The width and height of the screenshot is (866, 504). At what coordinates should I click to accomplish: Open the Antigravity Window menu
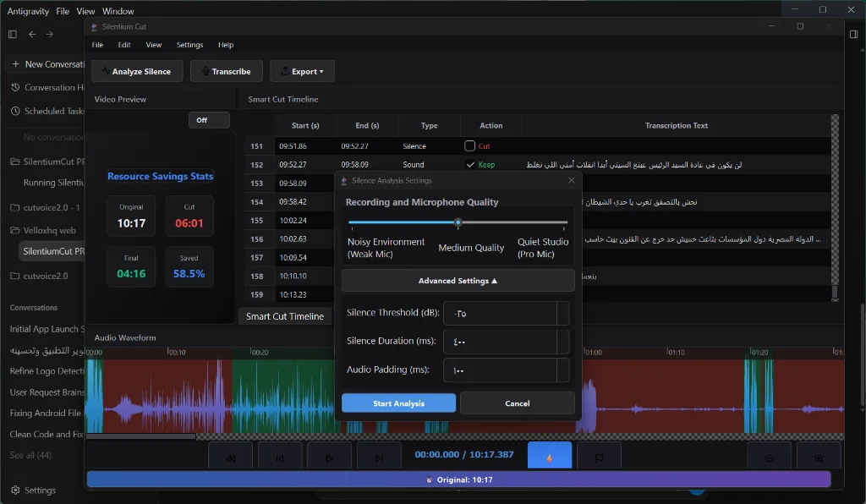point(118,11)
